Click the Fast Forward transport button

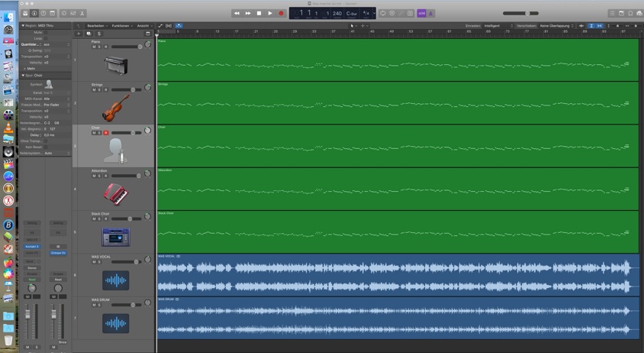tap(248, 13)
